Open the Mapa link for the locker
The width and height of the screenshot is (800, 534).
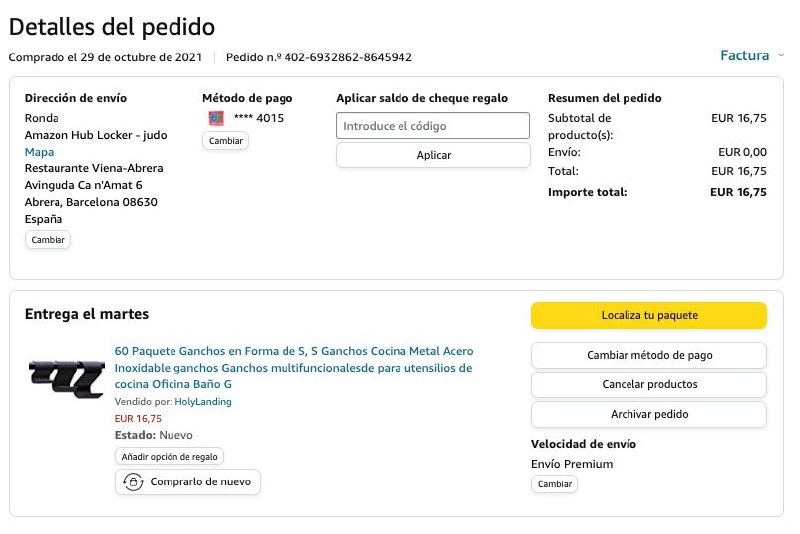point(39,152)
